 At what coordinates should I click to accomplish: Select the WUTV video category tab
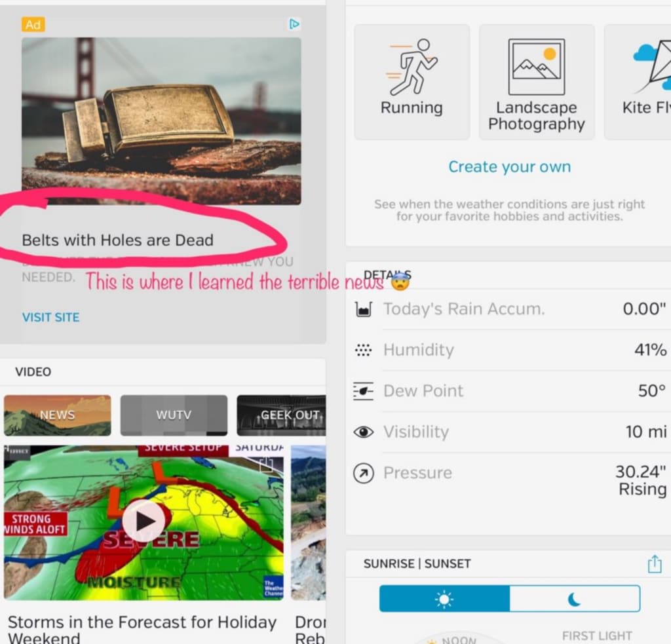(174, 415)
